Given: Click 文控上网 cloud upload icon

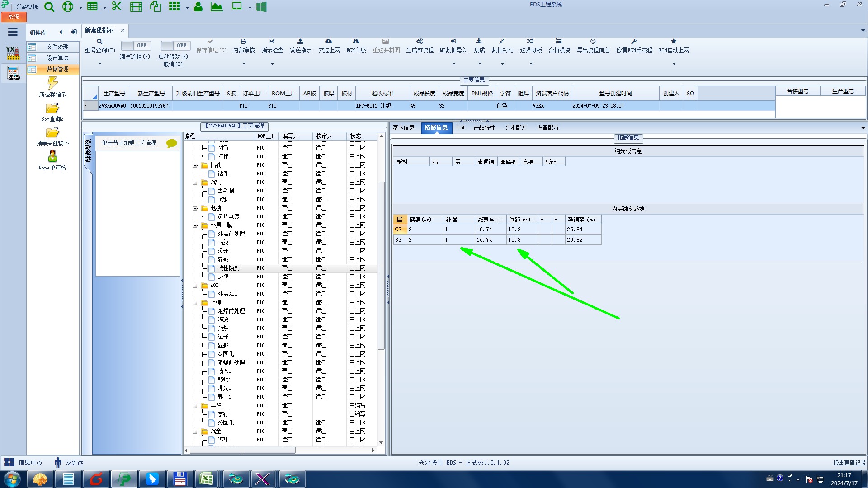Looking at the screenshot, I should tap(329, 42).
